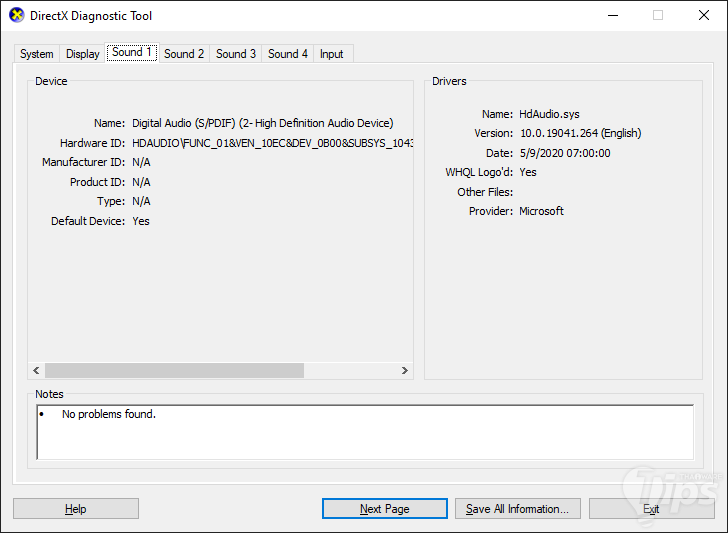Click the Type value 'N/A'
Image resolution: width=728 pixels, height=533 pixels.
pos(141,202)
